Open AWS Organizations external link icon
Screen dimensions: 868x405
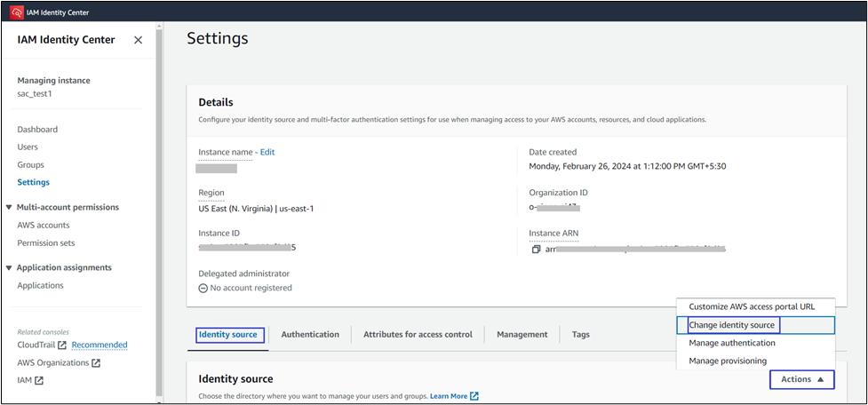coord(96,363)
